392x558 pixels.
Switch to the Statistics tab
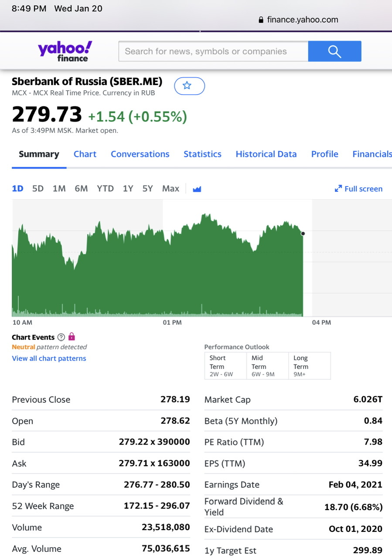(x=202, y=154)
